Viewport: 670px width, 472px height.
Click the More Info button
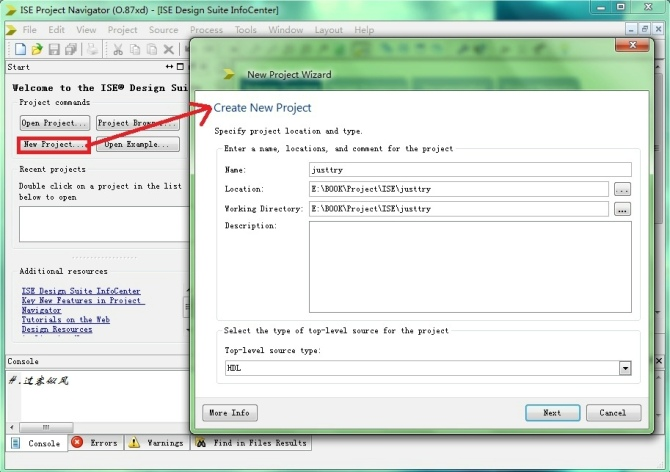(x=230, y=413)
